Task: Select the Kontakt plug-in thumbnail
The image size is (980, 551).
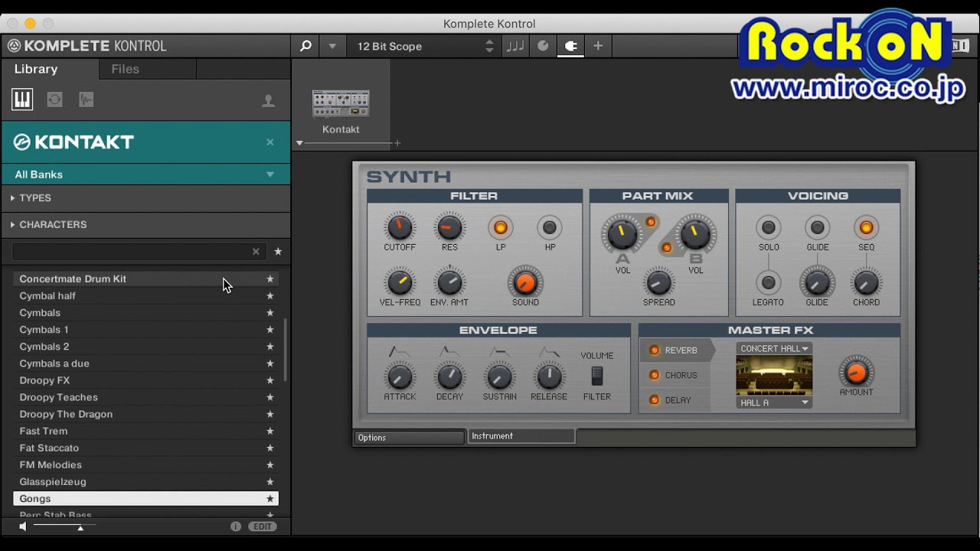Action: pos(341,104)
